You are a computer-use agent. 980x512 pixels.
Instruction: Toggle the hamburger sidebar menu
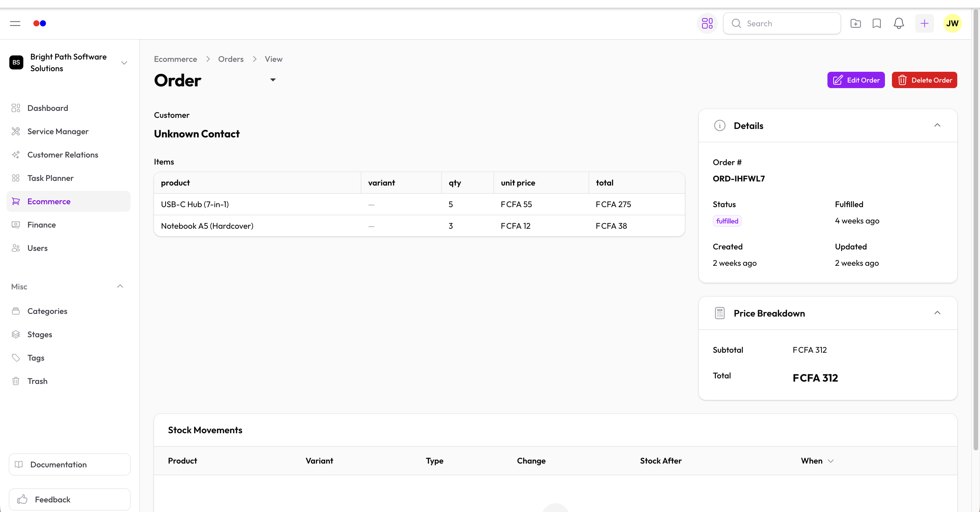point(15,24)
